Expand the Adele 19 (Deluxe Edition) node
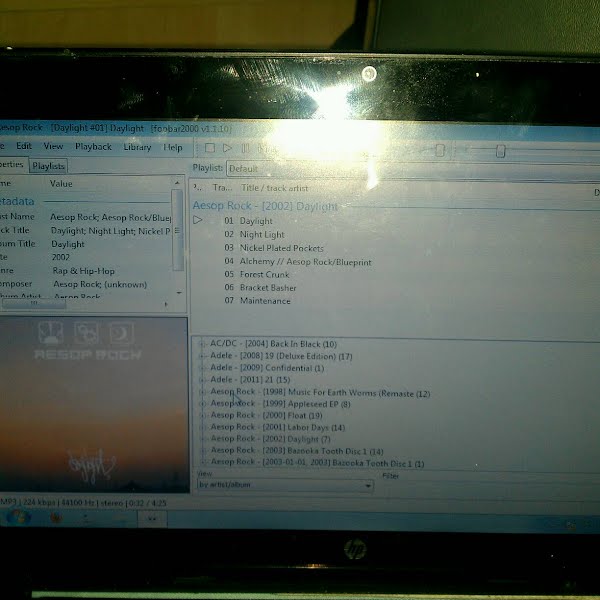The width and height of the screenshot is (600, 600). 202,356
